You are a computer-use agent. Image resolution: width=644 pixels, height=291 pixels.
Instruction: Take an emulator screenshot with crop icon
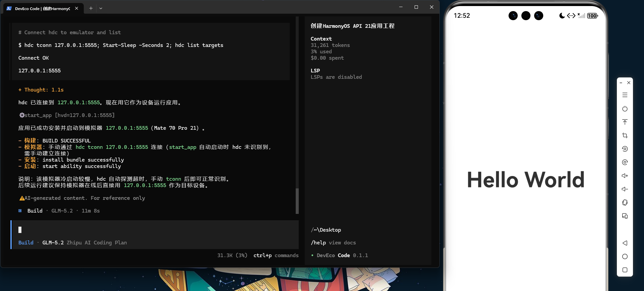[625, 135]
